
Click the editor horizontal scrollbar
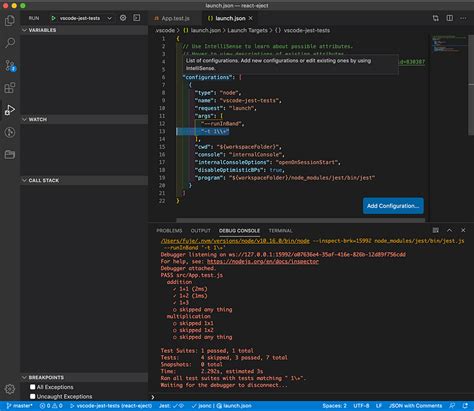tap(300, 220)
